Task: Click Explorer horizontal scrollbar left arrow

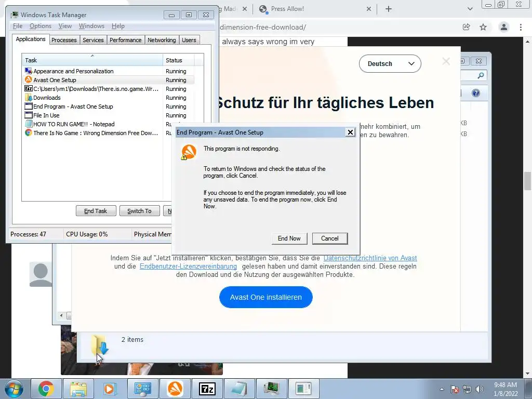Action: pos(61,315)
